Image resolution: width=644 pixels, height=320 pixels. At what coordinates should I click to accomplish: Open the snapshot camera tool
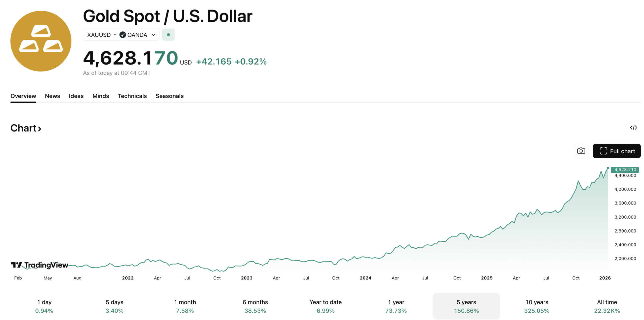(x=581, y=151)
